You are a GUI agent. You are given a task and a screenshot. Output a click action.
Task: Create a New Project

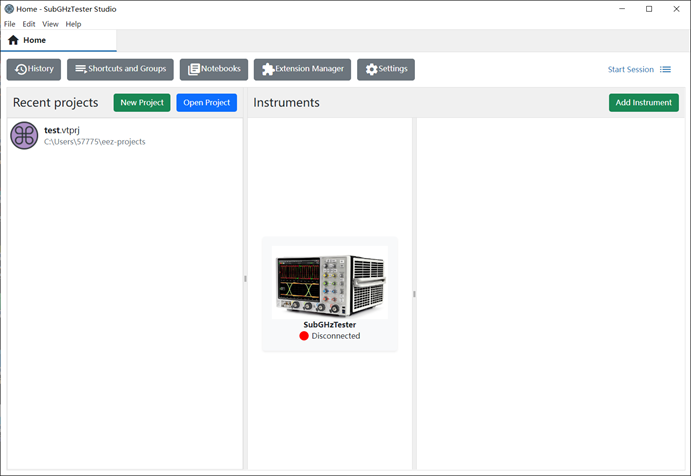click(142, 103)
